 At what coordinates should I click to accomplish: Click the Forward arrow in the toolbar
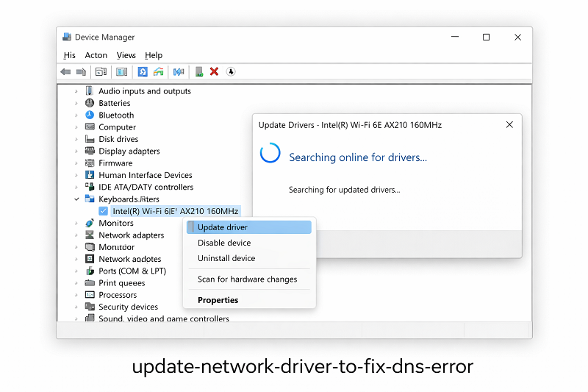(81, 71)
